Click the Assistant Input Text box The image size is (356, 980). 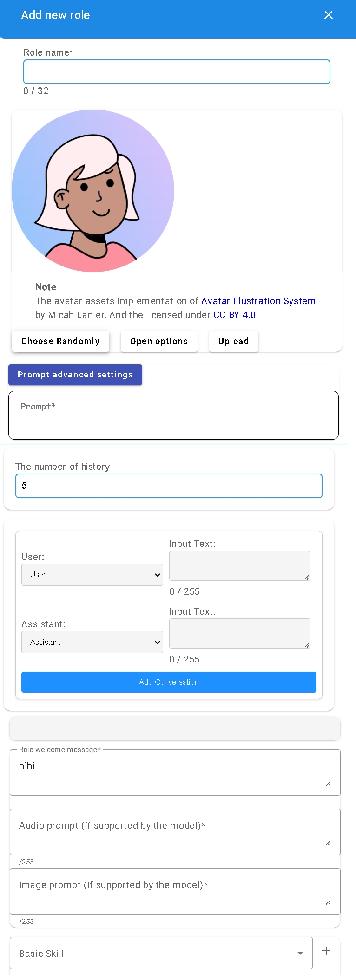point(239,633)
